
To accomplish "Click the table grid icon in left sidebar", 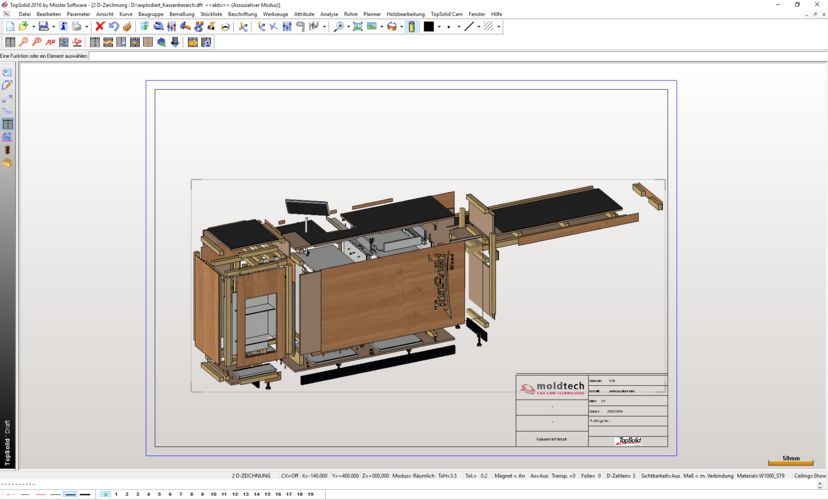I will pyautogui.click(x=7, y=124).
